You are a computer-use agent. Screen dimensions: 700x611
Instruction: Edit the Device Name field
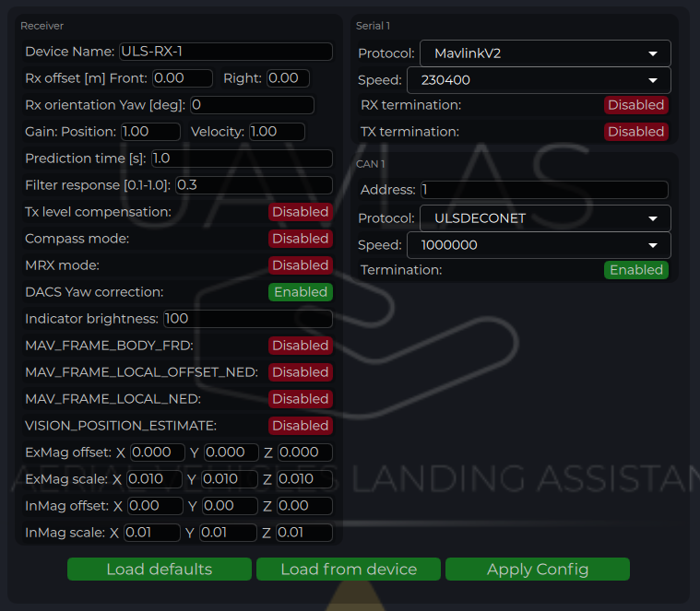tap(226, 52)
